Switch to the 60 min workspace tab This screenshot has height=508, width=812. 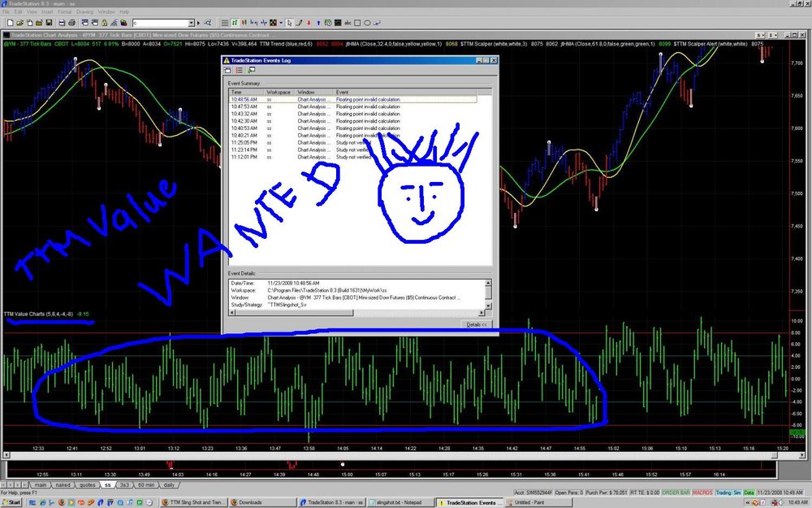pyautogui.click(x=146, y=485)
